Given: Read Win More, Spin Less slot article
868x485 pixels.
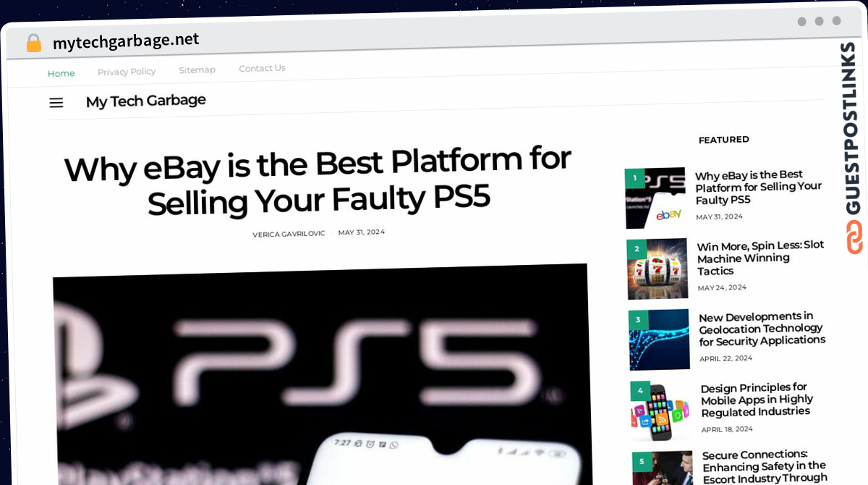Looking at the screenshot, I should point(760,258).
